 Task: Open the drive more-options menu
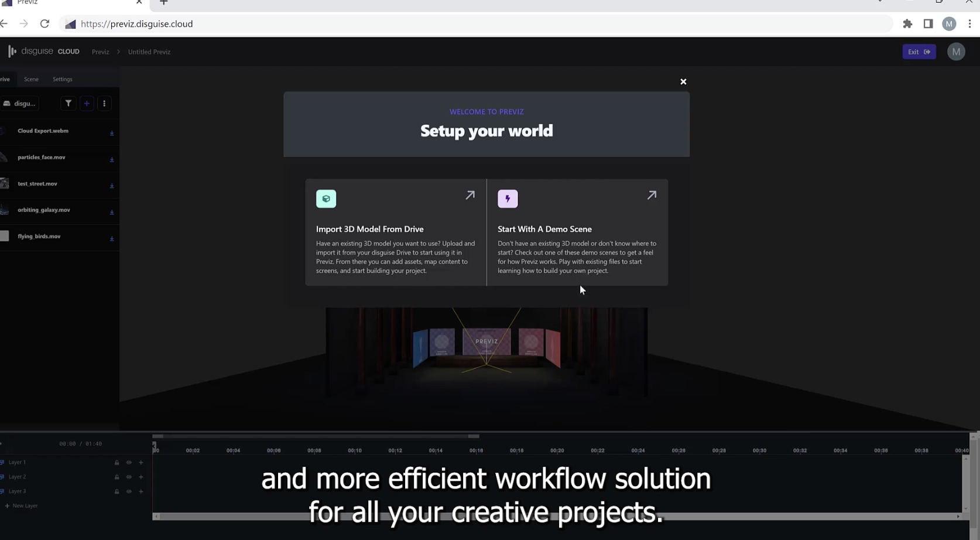(x=104, y=103)
